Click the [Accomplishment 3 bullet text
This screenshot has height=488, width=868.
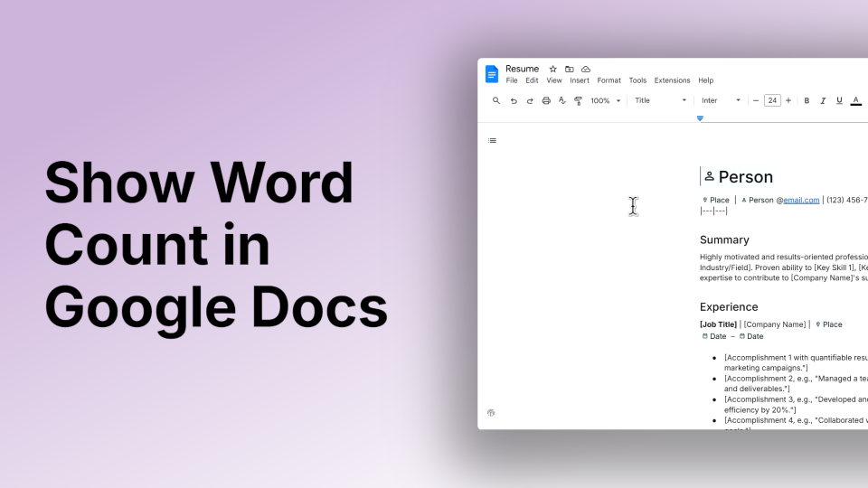pyautogui.click(x=796, y=405)
